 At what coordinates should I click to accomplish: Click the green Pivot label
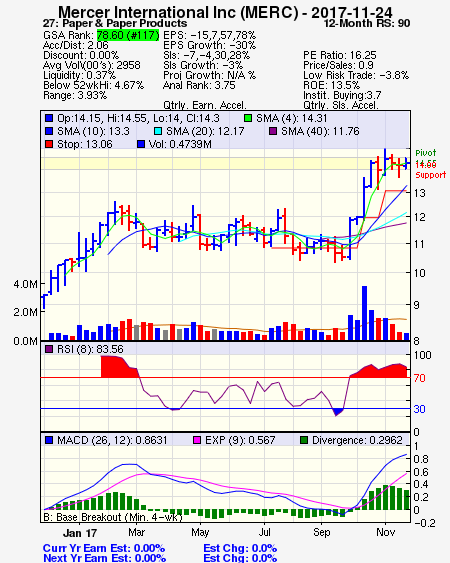(426, 153)
